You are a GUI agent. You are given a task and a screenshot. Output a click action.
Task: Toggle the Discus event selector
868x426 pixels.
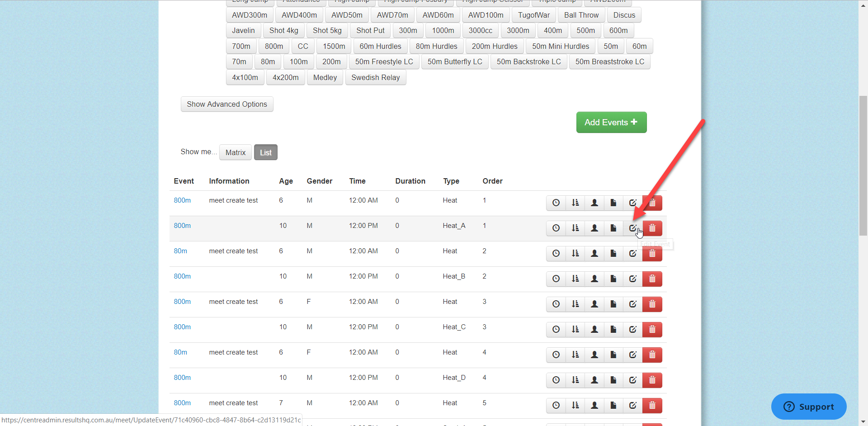coord(624,15)
